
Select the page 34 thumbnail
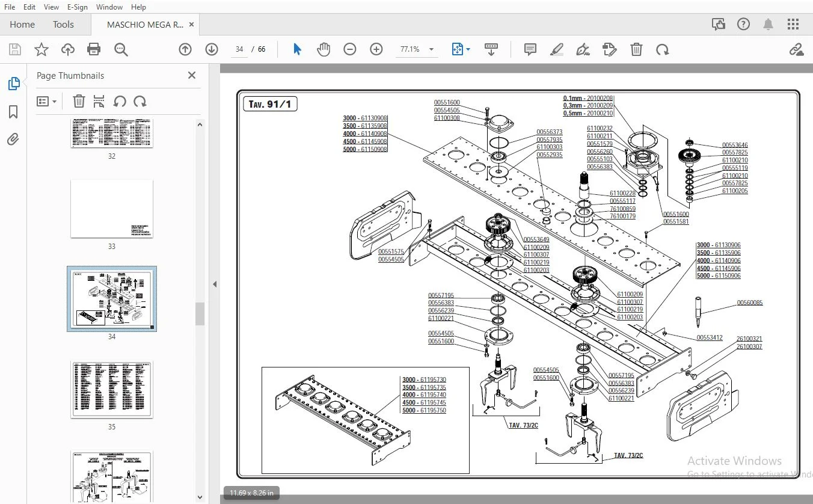[112, 299]
